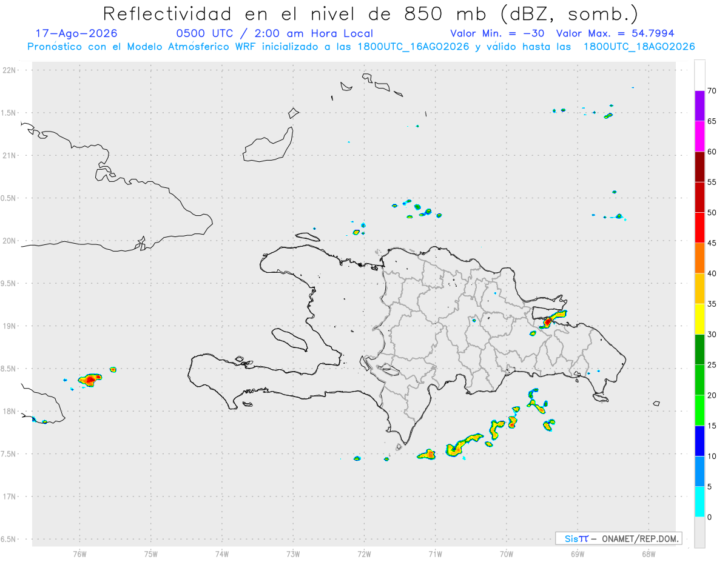Click the yellow 30–35 dBZ swatch
The width and height of the screenshot is (728, 562).
coord(699,319)
